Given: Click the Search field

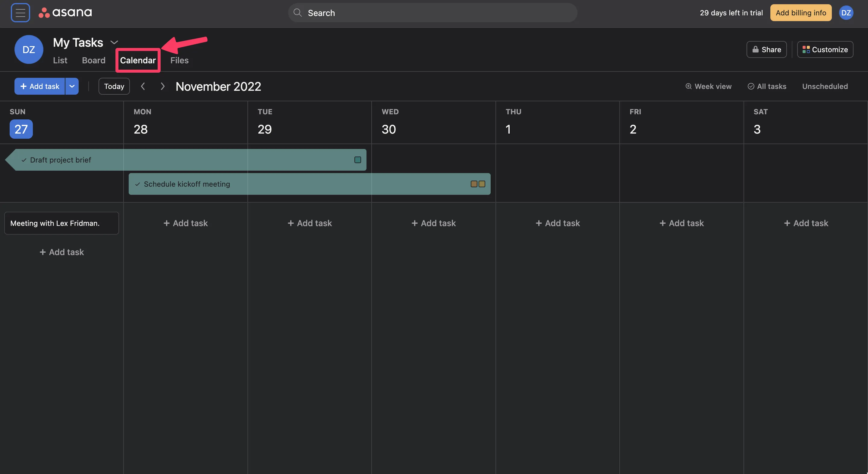Looking at the screenshot, I should click(x=433, y=13).
